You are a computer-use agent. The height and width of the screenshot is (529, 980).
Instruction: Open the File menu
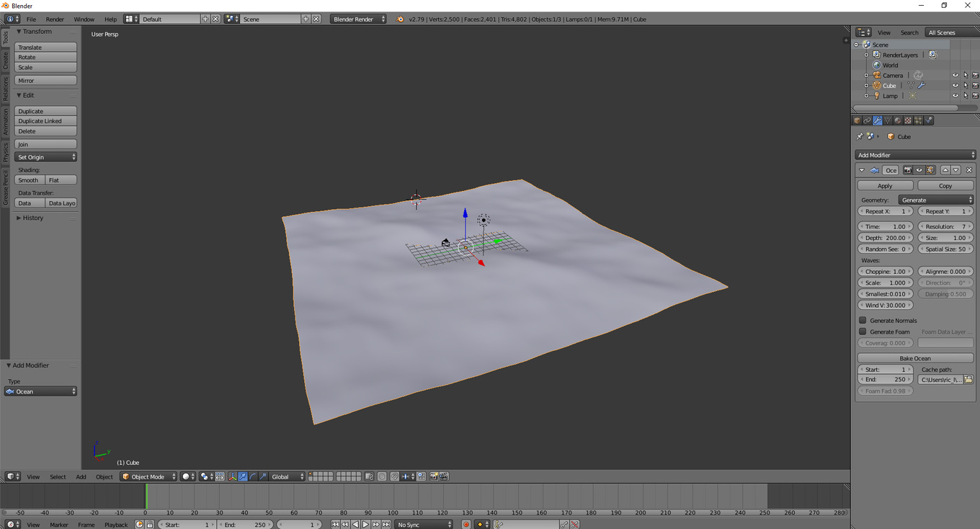pos(31,19)
